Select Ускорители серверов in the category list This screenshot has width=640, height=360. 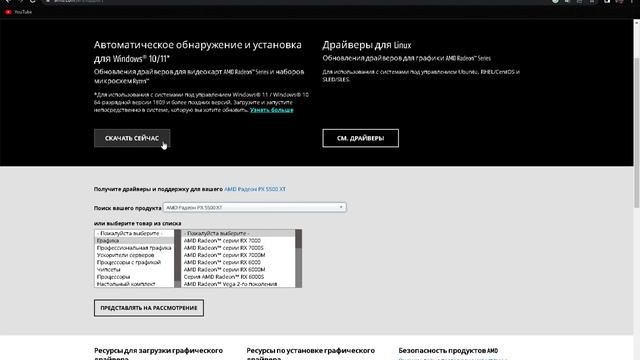point(134,255)
